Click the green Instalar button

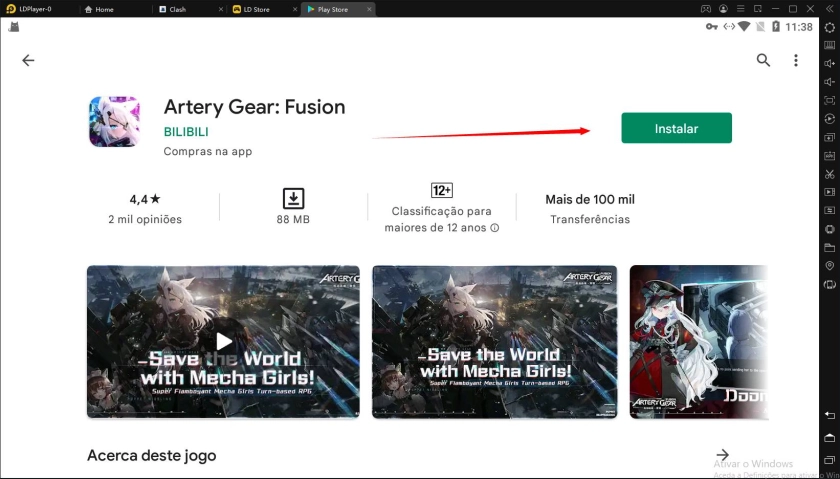[676, 128]
